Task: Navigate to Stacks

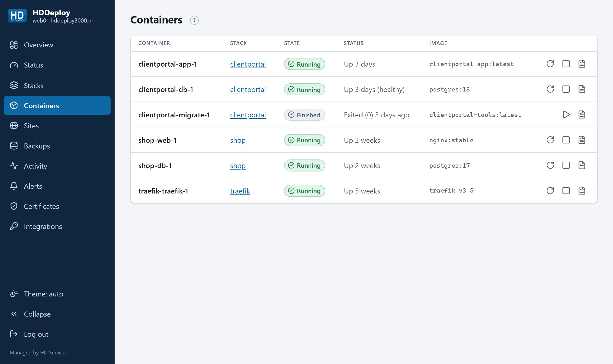Action: [x=57, y=85]
